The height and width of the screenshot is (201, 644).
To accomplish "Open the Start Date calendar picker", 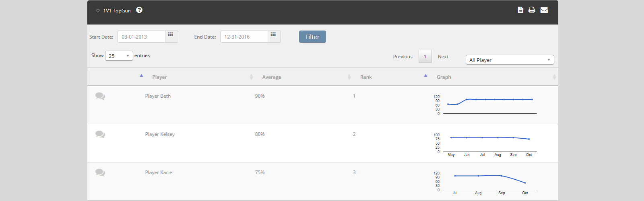I will coord(171,36).
